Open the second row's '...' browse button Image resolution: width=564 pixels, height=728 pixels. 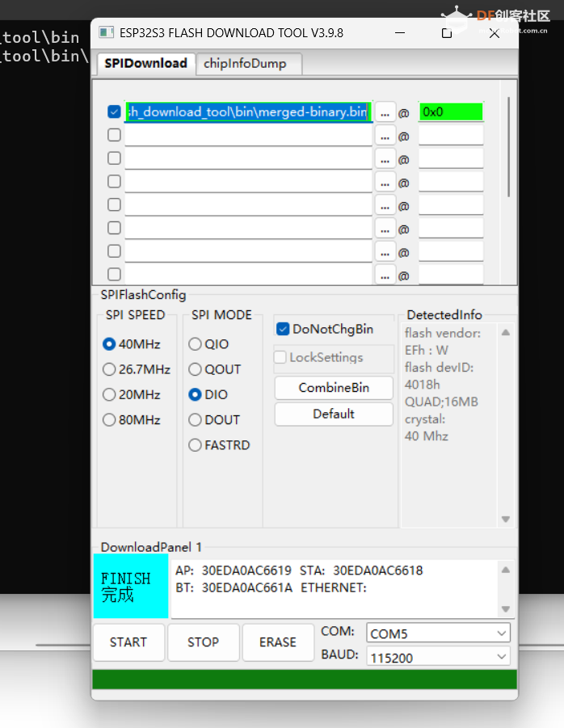tap(385, 136)
